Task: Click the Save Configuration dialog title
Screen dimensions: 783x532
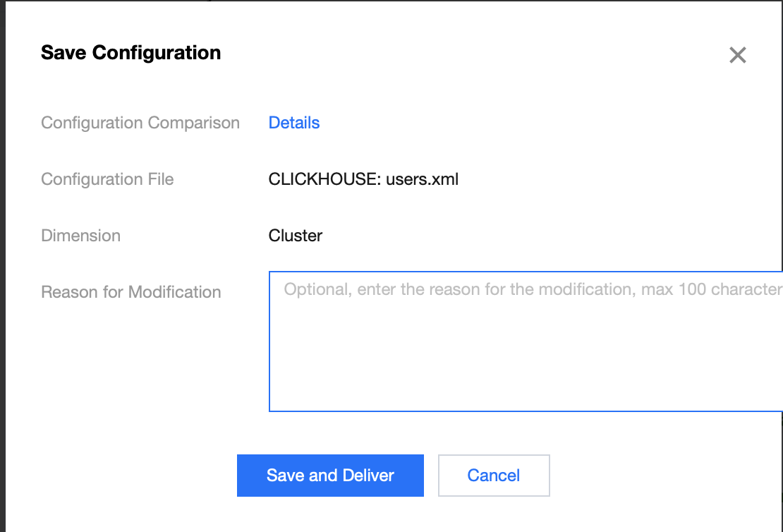Action: click(x=130, y=53)
